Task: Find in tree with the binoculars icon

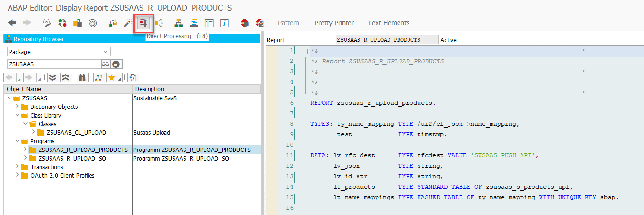Action: coord(82,77)
